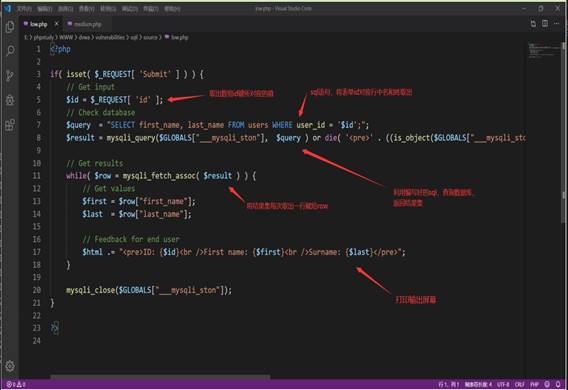The image size is (568, 390).
Task: Open notifications bell in status bar
Action: [x=558, y=384]
